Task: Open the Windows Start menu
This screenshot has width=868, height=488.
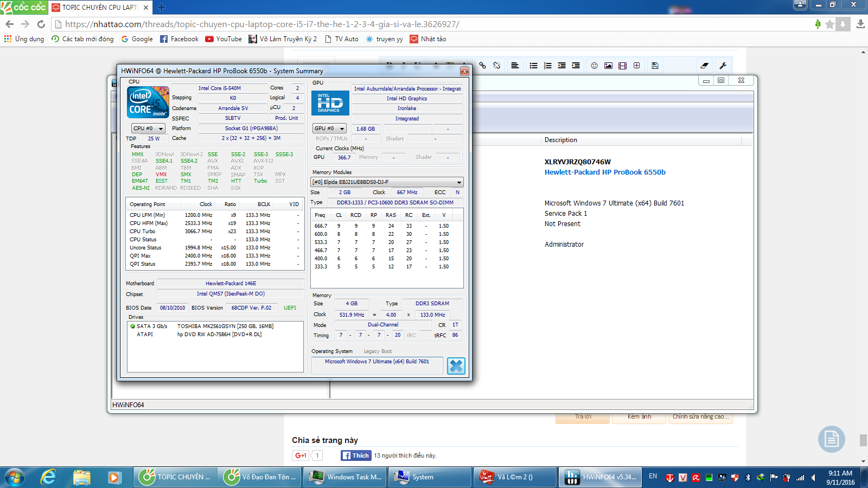Action: [x=15, y=477]
